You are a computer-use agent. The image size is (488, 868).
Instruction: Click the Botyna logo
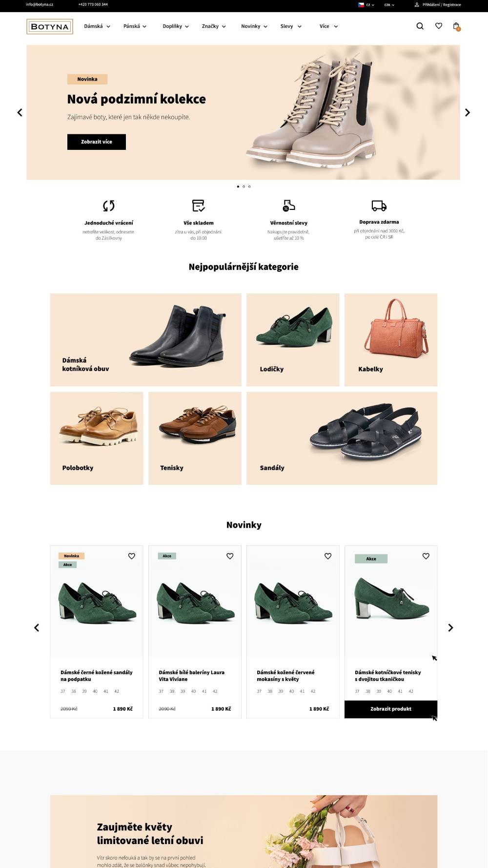50,26
